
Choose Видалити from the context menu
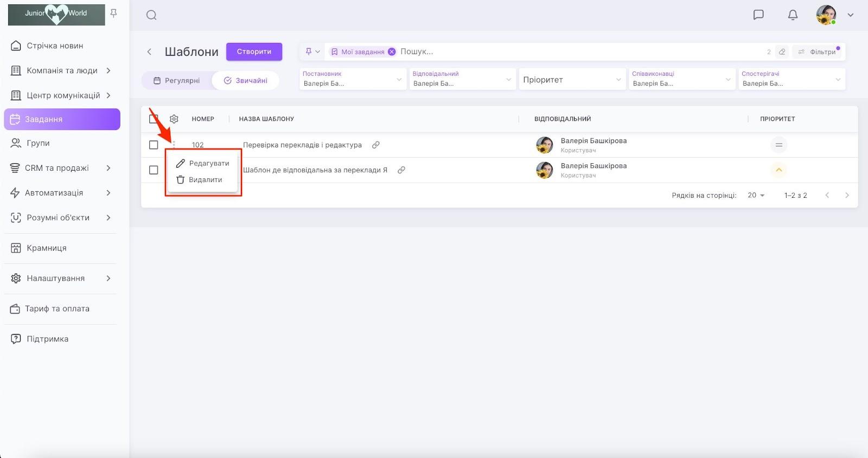click(205, 180)
